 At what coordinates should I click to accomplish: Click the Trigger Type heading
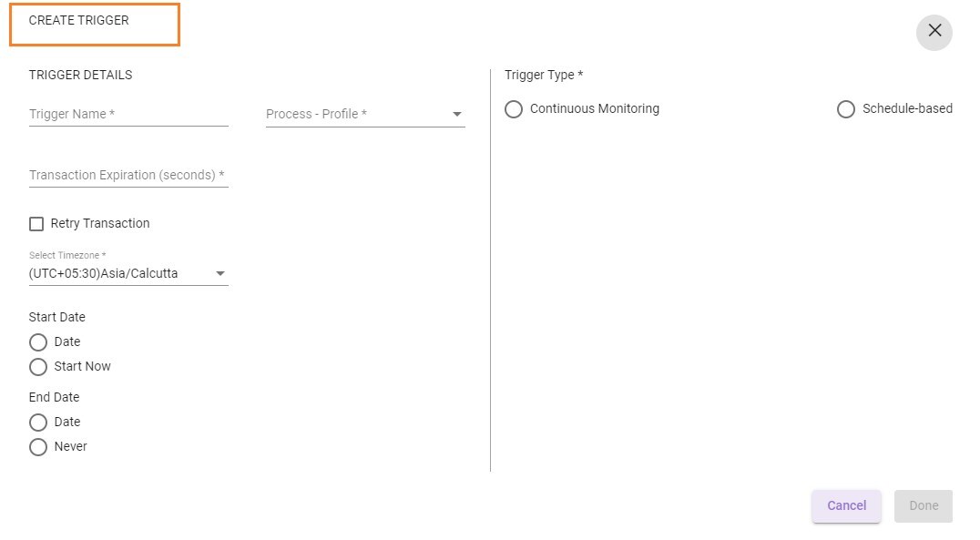(x=544, y=75)
